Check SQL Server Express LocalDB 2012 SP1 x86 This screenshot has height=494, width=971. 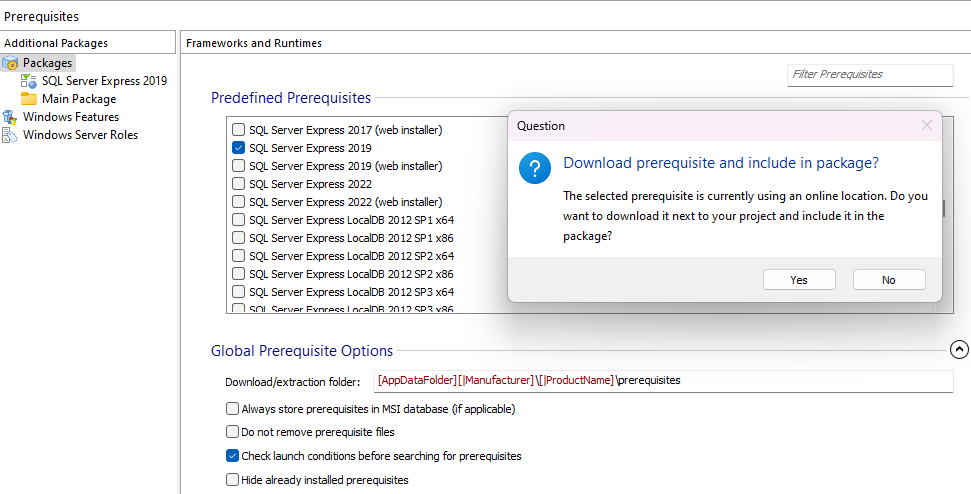coord(238,238)
